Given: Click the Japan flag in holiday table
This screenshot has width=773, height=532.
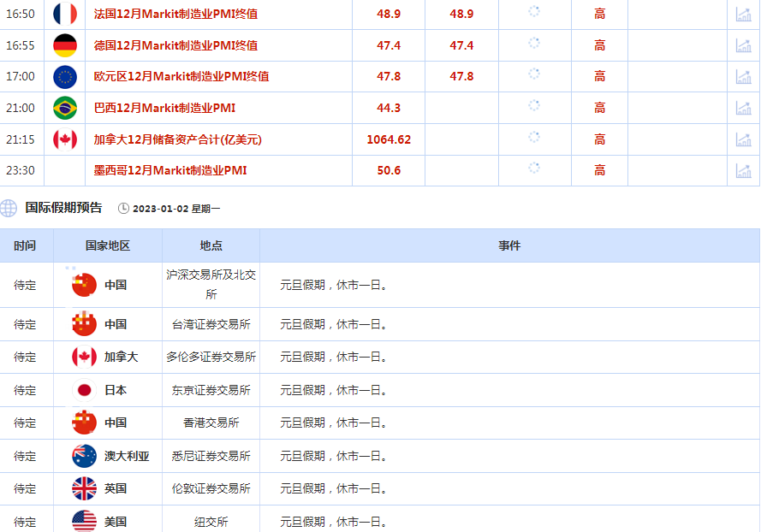Looking at the screenshot, I should click(84, 390).
